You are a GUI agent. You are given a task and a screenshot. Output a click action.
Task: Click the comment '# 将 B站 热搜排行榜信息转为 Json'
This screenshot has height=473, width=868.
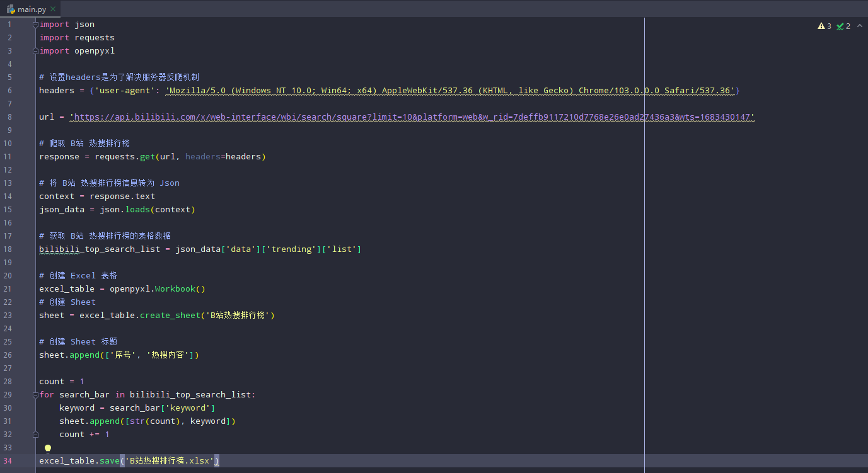[110, 183]
